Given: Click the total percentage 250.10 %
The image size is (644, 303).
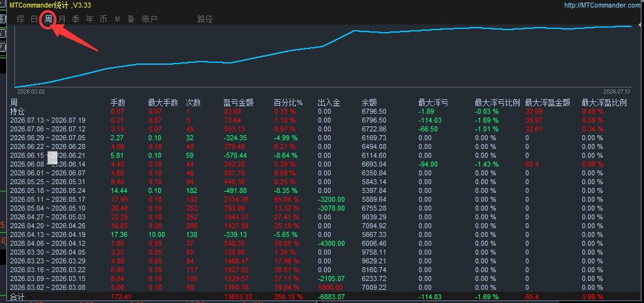Looking at the screenshot, I should (x=288, y=297).
